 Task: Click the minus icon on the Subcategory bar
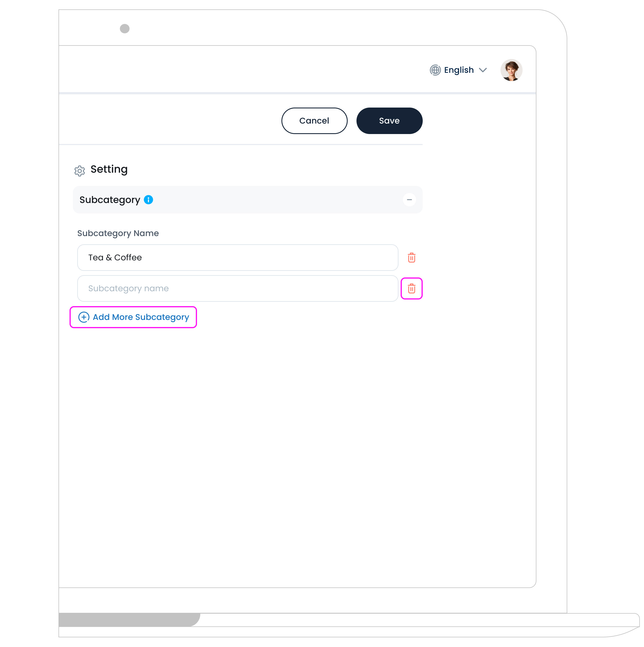(409, 200)
